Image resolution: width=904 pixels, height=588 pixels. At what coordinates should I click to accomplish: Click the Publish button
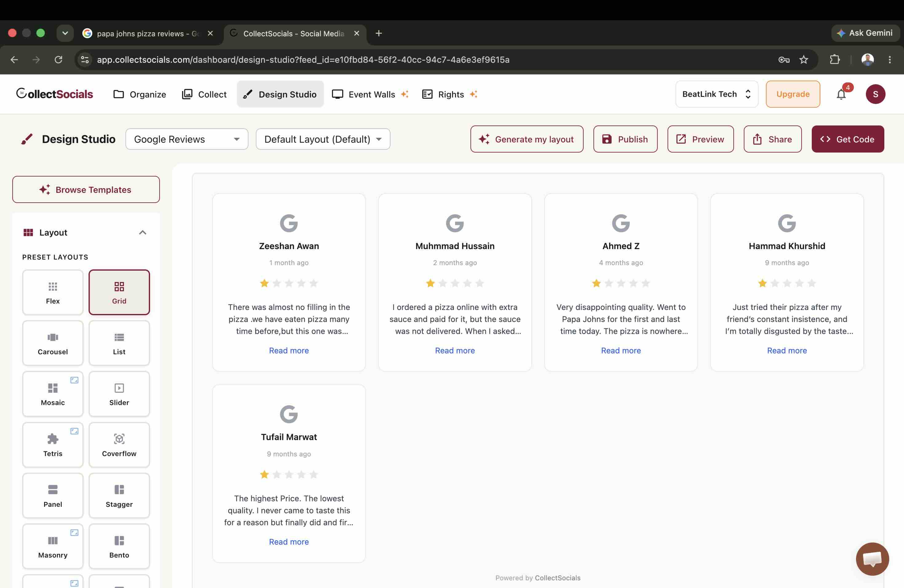(x=625, y=139)
